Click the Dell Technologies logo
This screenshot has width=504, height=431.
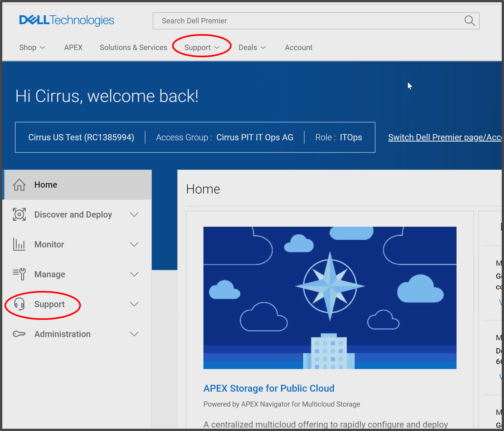[x=67, y=20]
